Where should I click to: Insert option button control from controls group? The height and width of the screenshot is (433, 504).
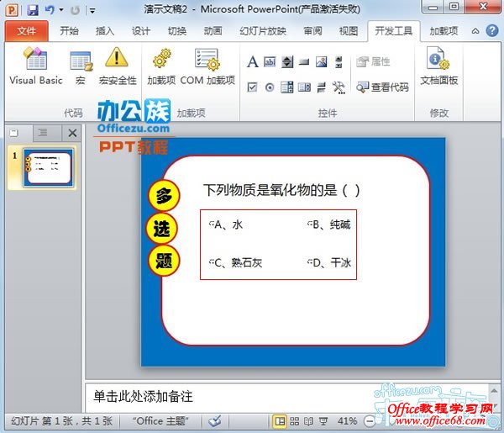point(270,87)
